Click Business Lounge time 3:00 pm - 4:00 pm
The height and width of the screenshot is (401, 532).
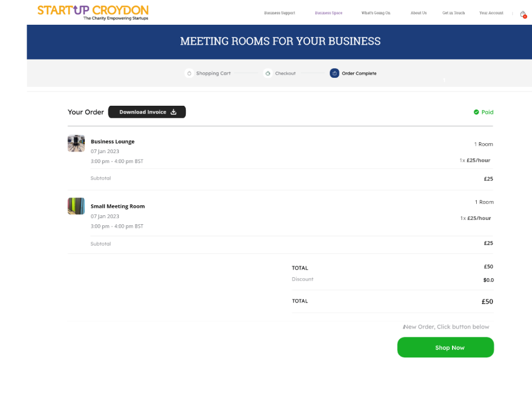[x=117, y=161]
